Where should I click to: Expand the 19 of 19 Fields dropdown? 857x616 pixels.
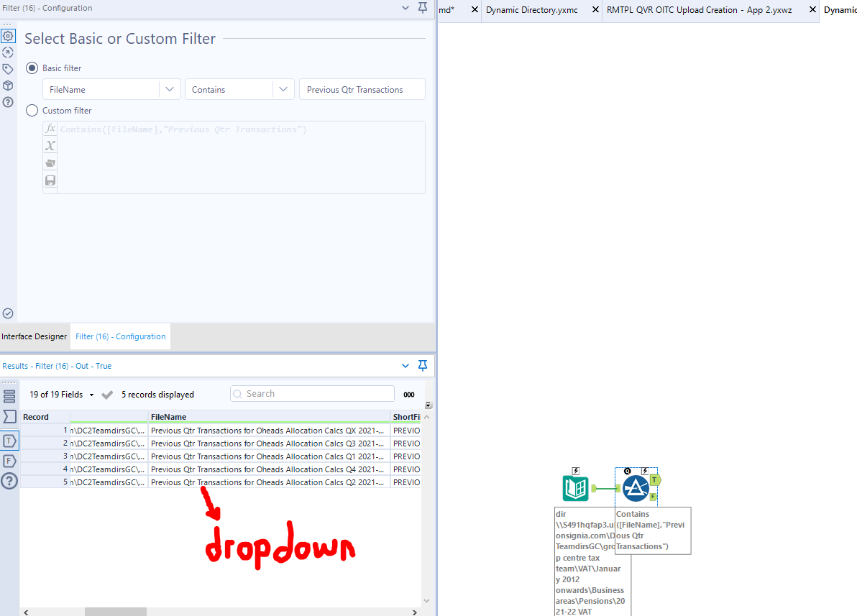(93, 394)
